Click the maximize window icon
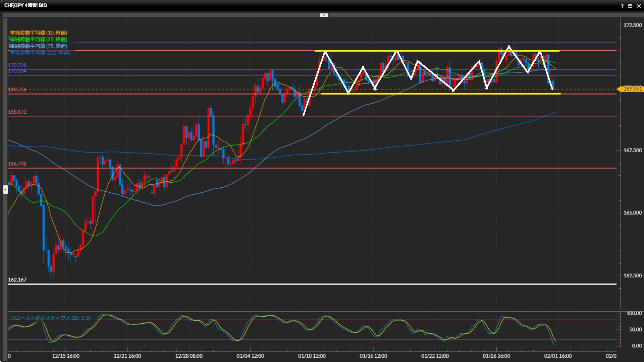Viewport: 644px width, 362px height. tap(630, 6)
